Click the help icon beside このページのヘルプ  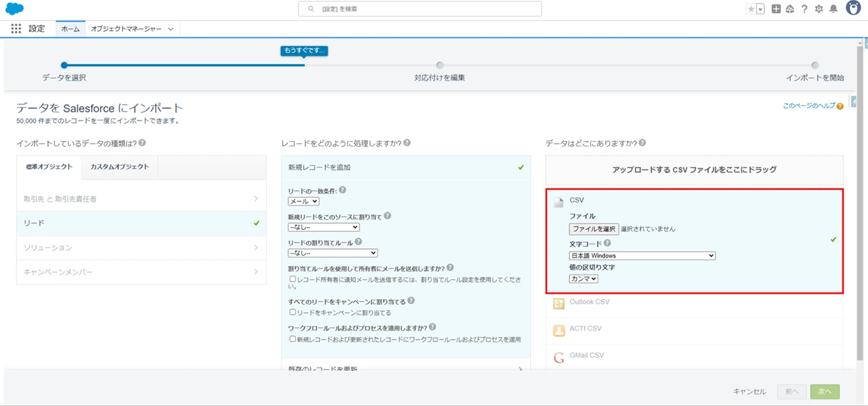coord(840,106)
